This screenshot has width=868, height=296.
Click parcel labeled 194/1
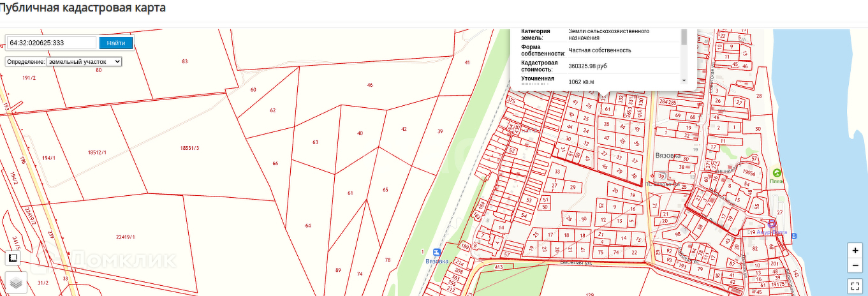pos(49,158)
